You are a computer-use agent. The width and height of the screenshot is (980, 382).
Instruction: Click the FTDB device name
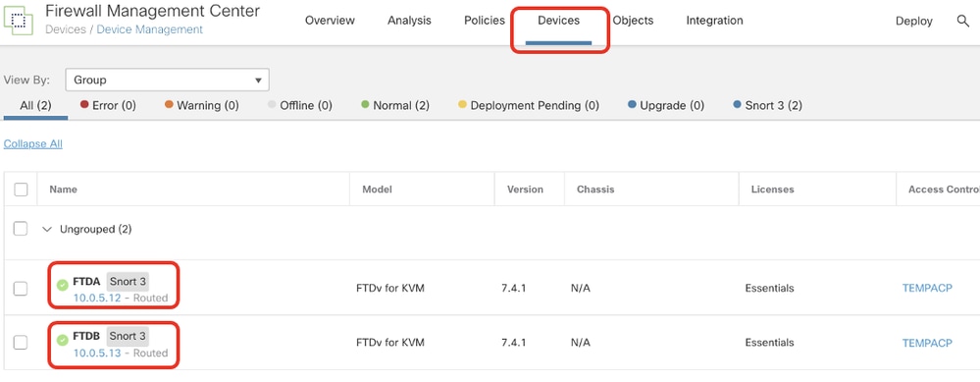coord(86,337)
